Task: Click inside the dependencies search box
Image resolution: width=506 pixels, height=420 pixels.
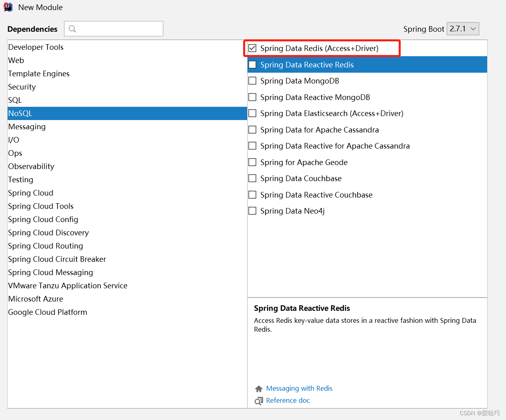Action: point(117,29)
